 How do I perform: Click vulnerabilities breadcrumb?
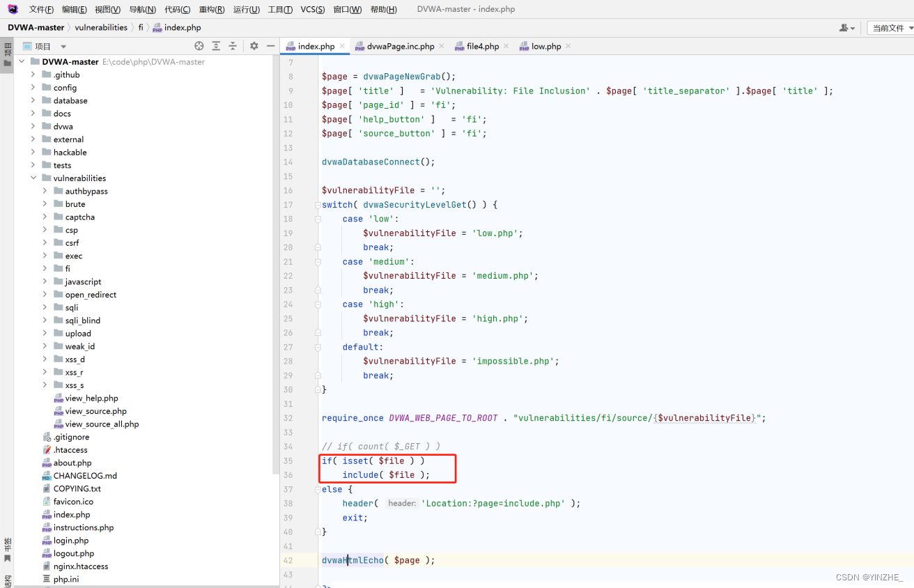pos(101,27)
